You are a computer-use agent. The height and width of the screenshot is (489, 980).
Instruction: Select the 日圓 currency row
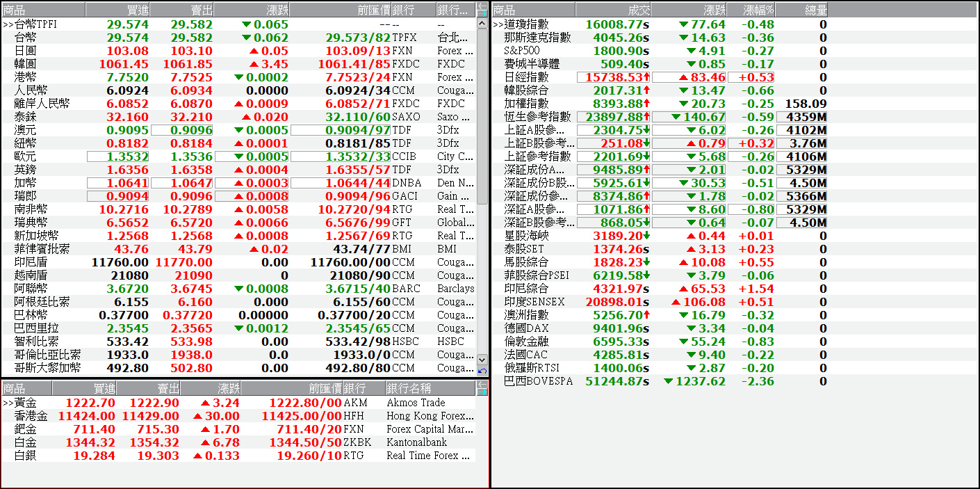coord(239,51)
